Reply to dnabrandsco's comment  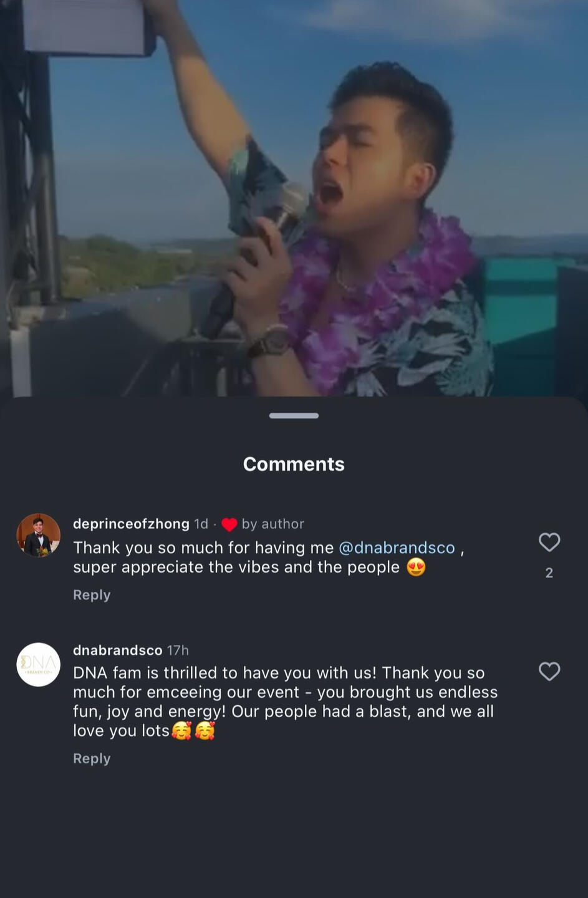tap(92, 758)
